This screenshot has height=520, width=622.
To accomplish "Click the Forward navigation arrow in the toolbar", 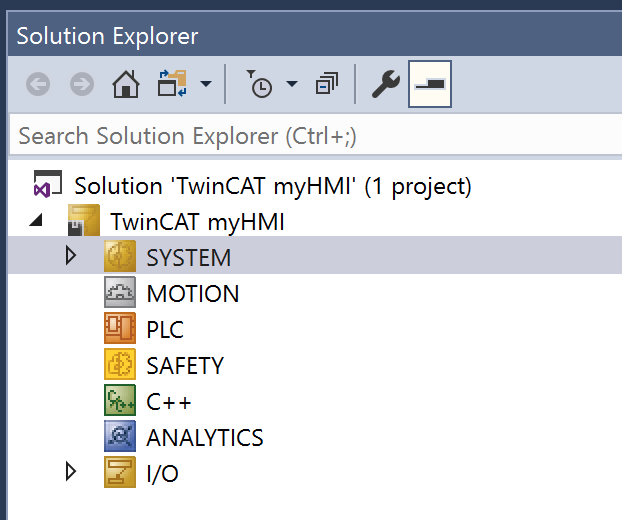I will [82, 84].
